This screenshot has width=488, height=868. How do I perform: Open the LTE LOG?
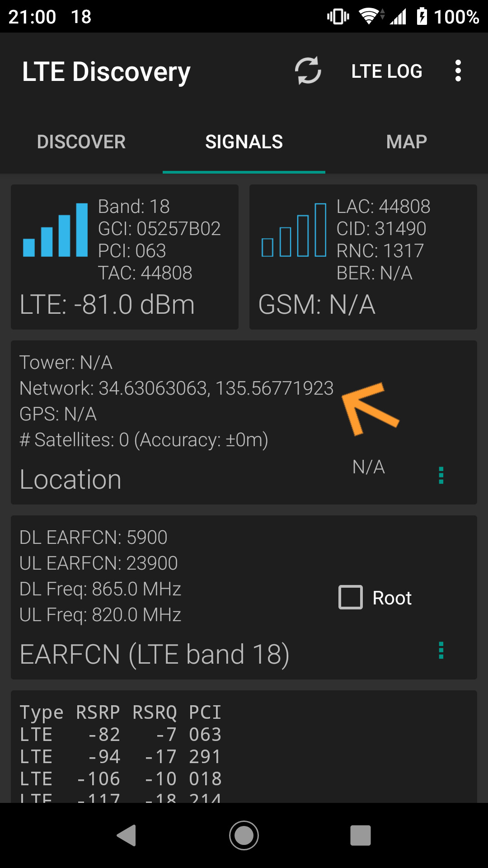[387, 71]
